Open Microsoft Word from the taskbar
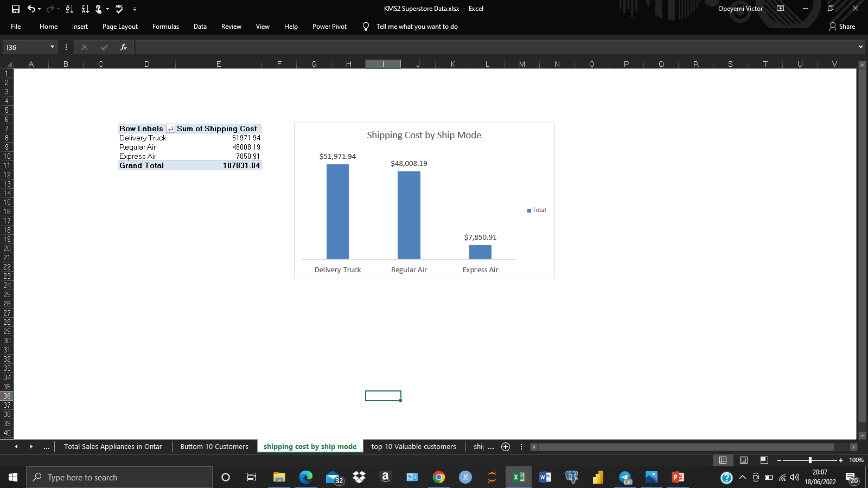The width and height of the screenshot is (868, 488). click(544, 477)
